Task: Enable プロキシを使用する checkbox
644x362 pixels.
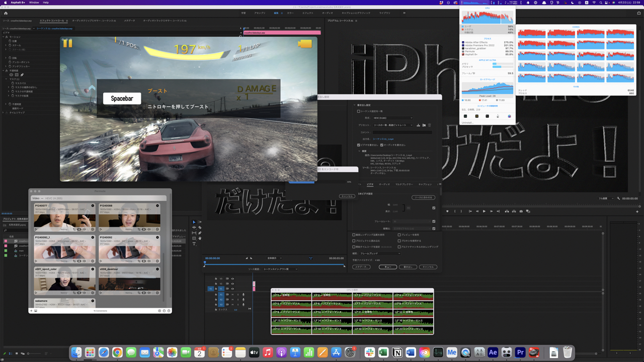Action: [x=399, y=241]
